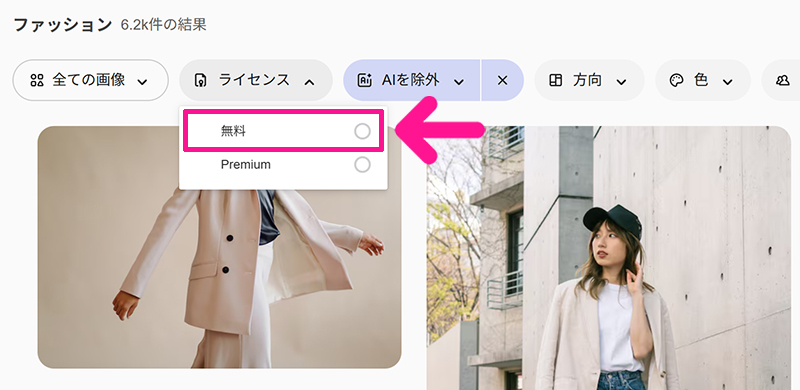Click the license document icon
The width and height of the screenshot is (800, 390).
pyautogui.click(x=201, y=80)
